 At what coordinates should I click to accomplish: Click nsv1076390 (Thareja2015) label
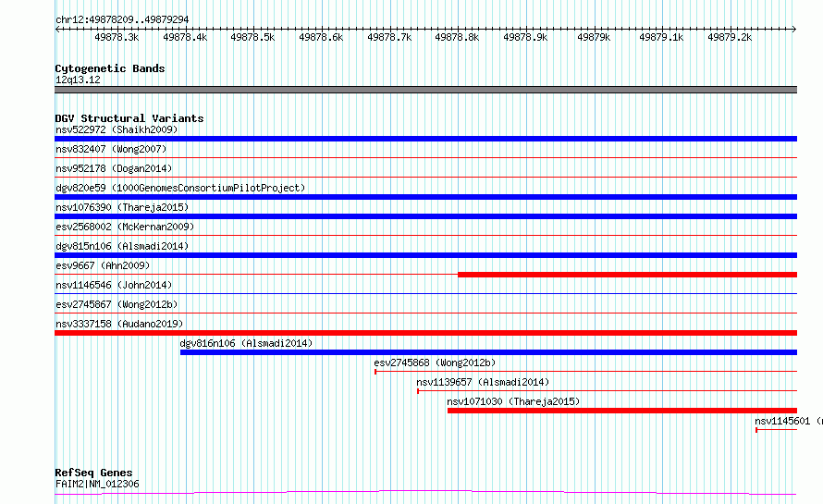(122, 207)
